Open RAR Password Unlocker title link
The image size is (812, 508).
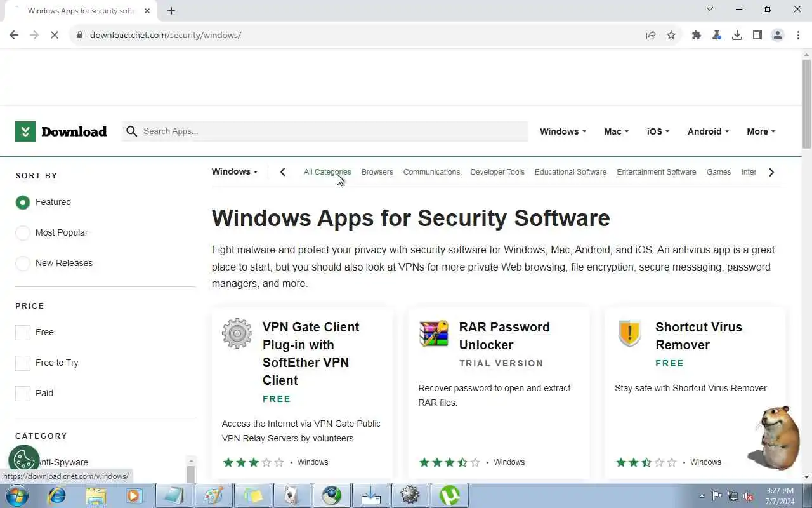[x=504, y=336]
